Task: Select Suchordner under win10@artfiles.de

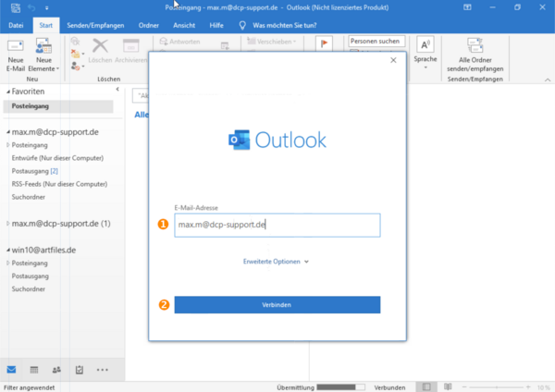Action: coord(29,289)
